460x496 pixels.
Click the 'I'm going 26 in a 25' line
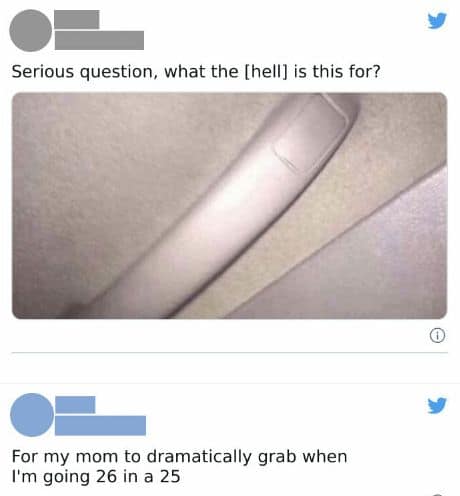click(x=96, y=477)
